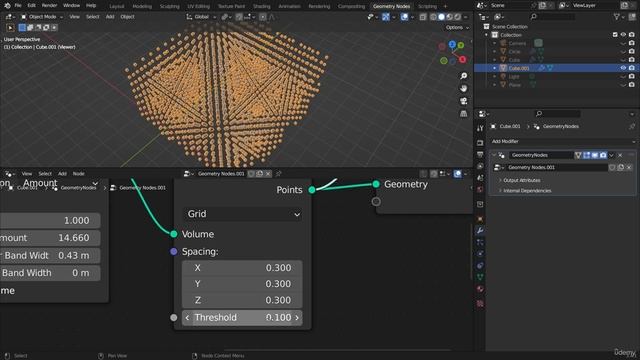Open the Scene properties tab icon
640x360 pixels.
480,178
